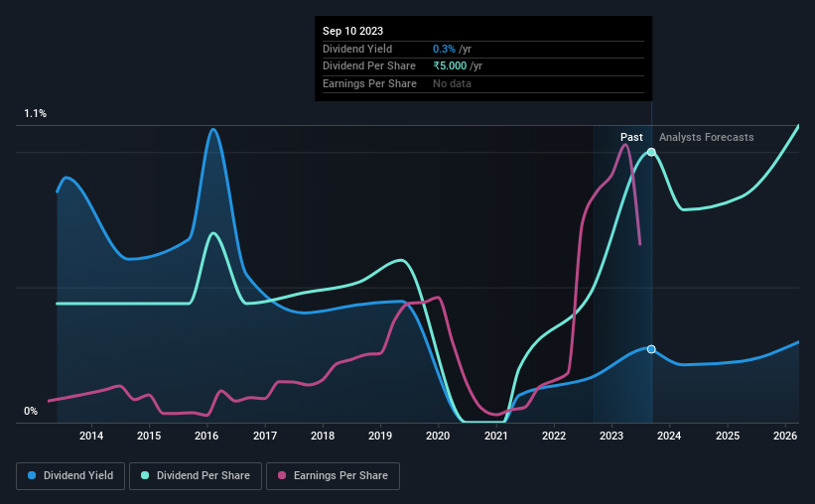The image size is (815, 504).
Task: Click the 2022 x-axis label
Action: (x=554, y=436)
